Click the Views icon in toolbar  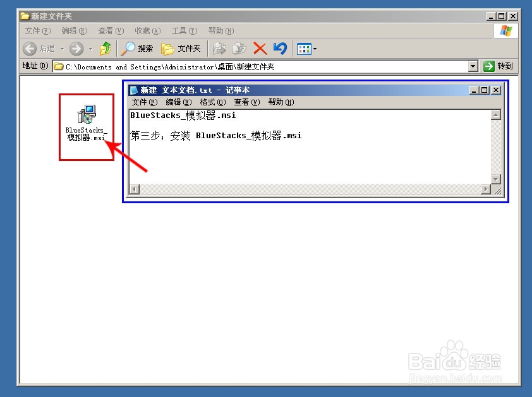(x=304, y=49)
